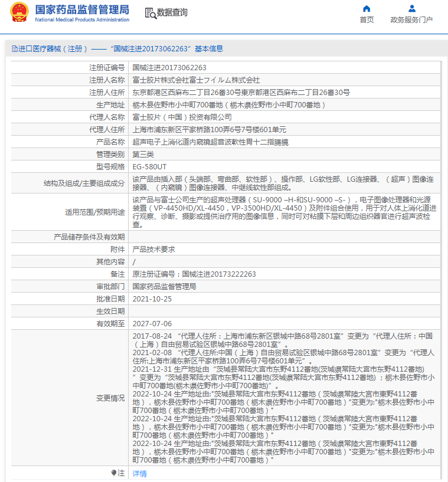
Task: Select 第三类 management category value
Action: click(143, 155)
